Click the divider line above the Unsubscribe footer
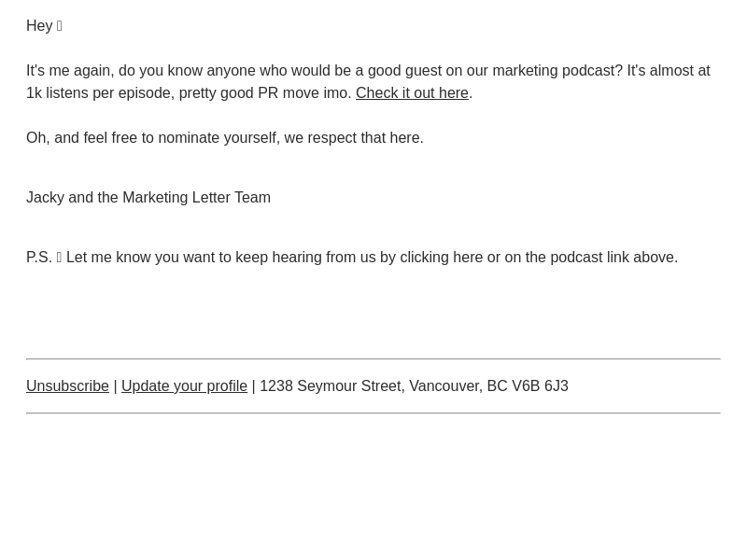Viewport: 747px width, 560px height. [x=373, y=358]
